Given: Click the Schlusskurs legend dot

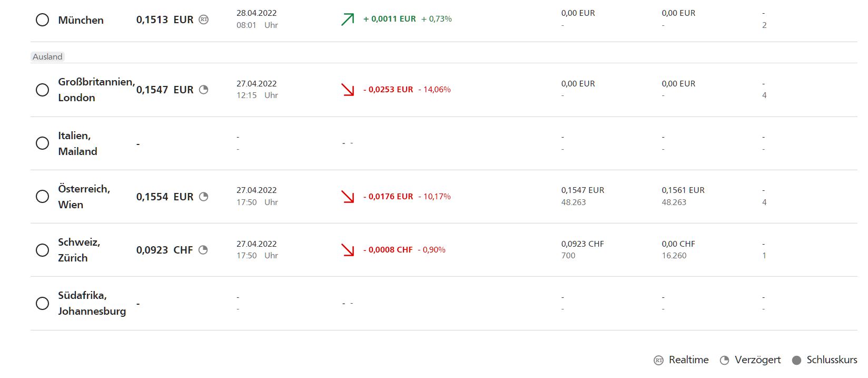Looking at the screenshot, I should pos(797,360).
